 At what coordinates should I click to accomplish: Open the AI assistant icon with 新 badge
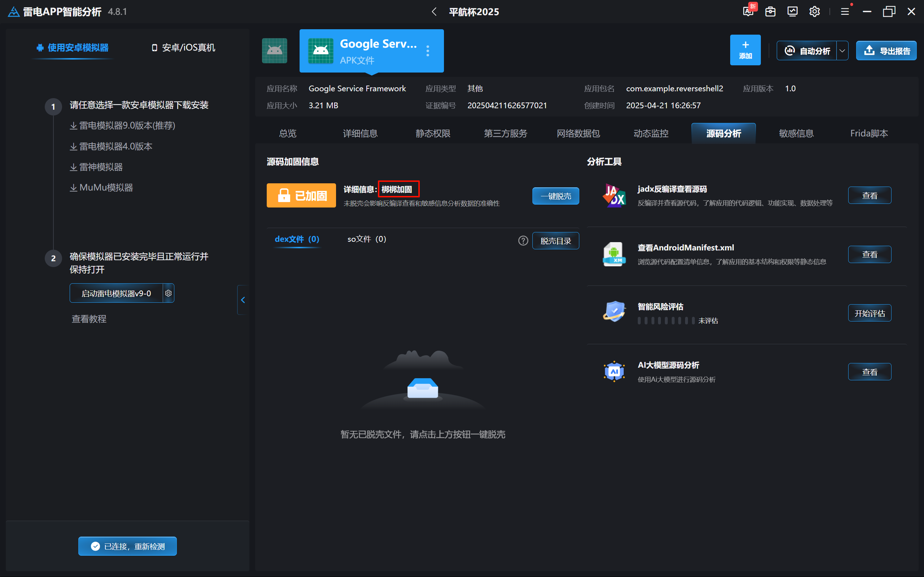tap(749, 11)
